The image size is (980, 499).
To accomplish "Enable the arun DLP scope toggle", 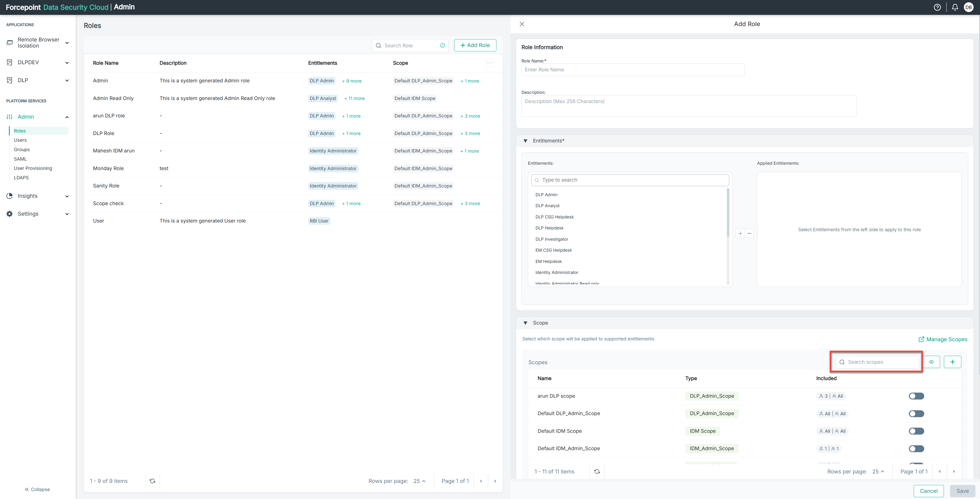I will (x=916, y=396).
